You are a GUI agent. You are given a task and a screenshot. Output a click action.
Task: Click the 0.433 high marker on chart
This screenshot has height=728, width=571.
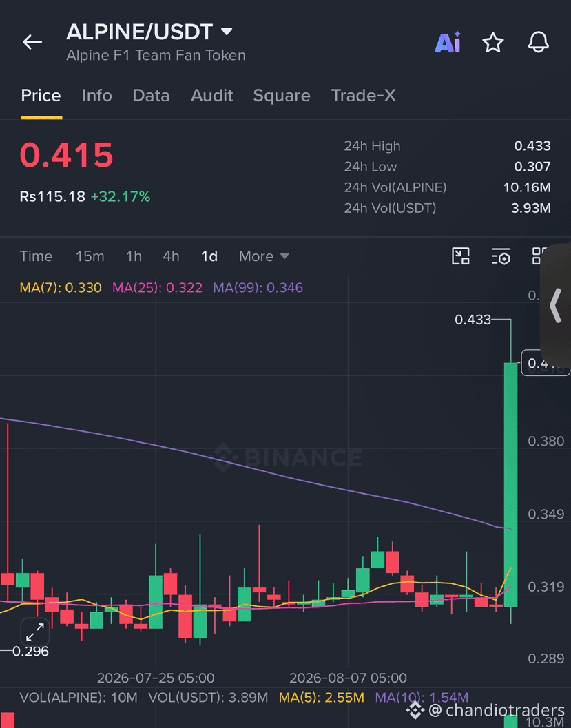473,320
